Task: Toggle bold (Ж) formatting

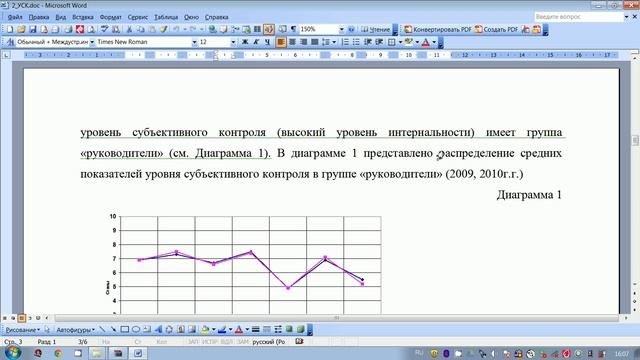Action: click(245, 42)
